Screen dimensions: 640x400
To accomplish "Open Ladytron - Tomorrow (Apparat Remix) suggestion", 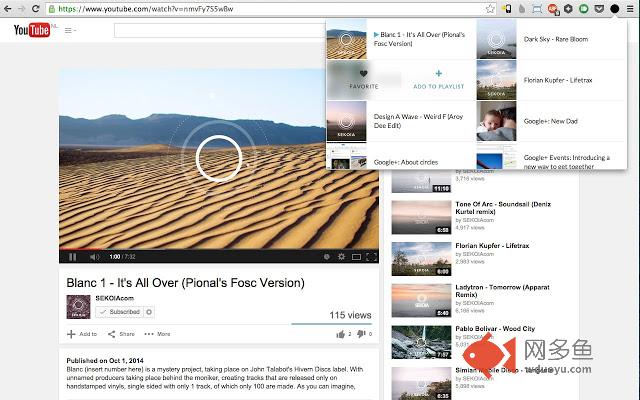I will pyautogui.click(x=502, y=291).
